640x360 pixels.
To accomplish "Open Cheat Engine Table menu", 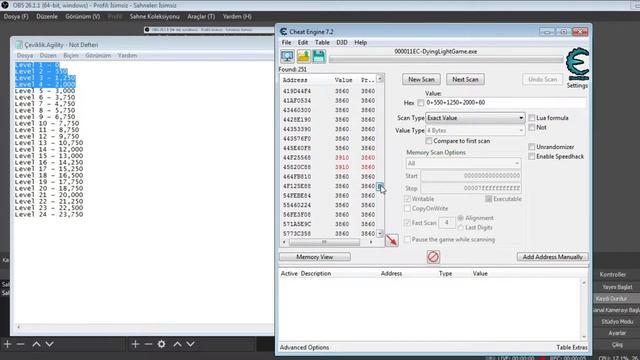I will click(322, 42).
